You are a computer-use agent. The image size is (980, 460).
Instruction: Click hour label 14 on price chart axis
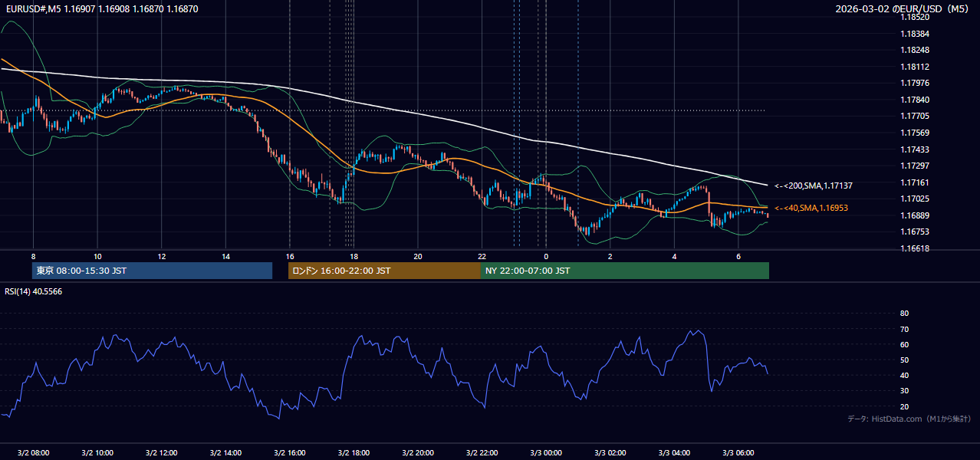pos(225,256)
